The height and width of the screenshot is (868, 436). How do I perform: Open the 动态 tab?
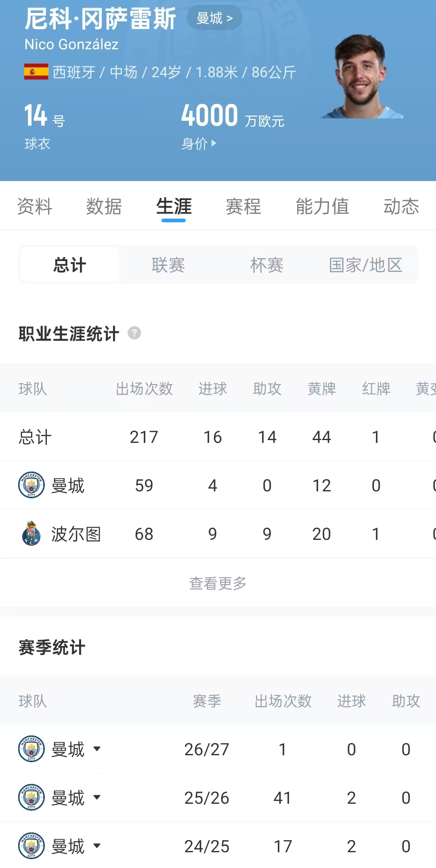[x=401, y=206]
